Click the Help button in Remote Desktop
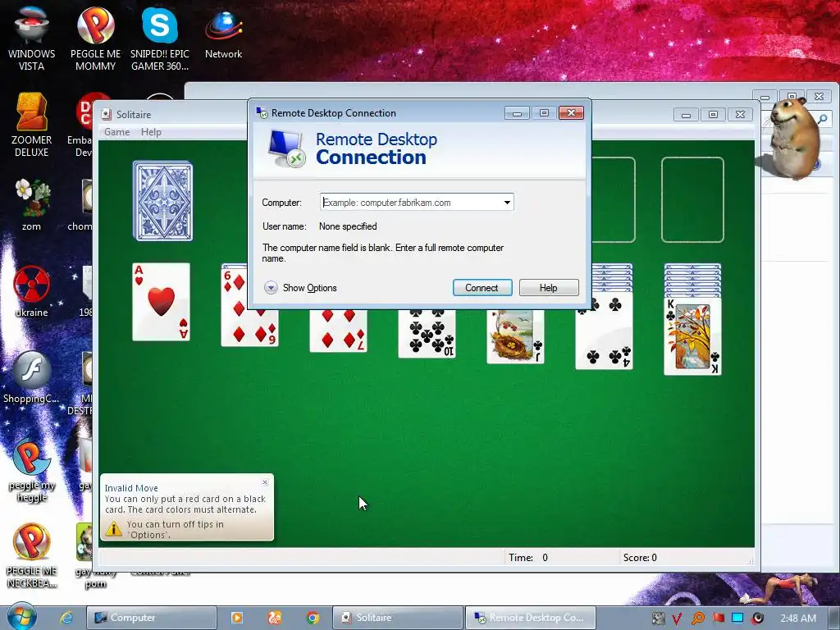 pyautogui.click(x=549, y=288)
